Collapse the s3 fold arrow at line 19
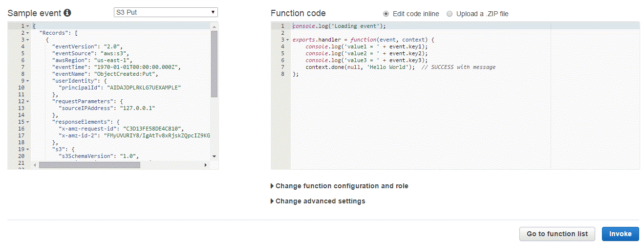644x244 pixels. click(28, 149)
